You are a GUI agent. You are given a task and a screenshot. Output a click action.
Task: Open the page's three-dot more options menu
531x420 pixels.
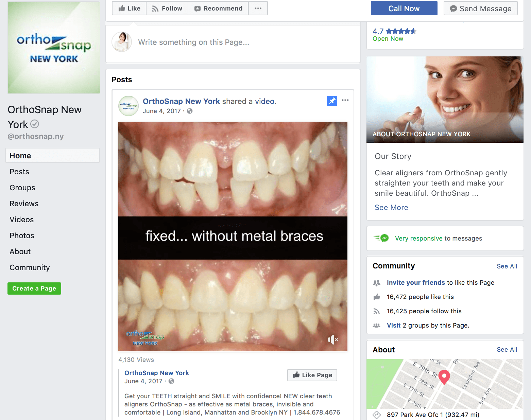pyautogui.click(x=258, y=8)
